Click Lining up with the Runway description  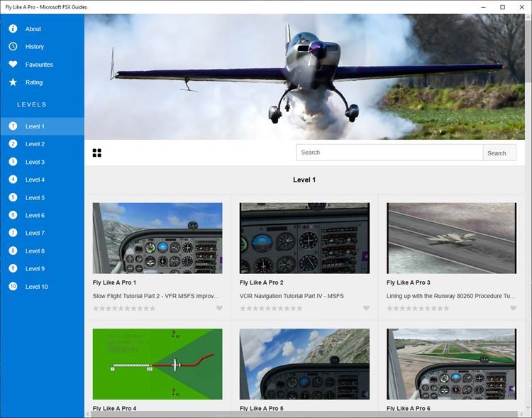tap(451, 296)
